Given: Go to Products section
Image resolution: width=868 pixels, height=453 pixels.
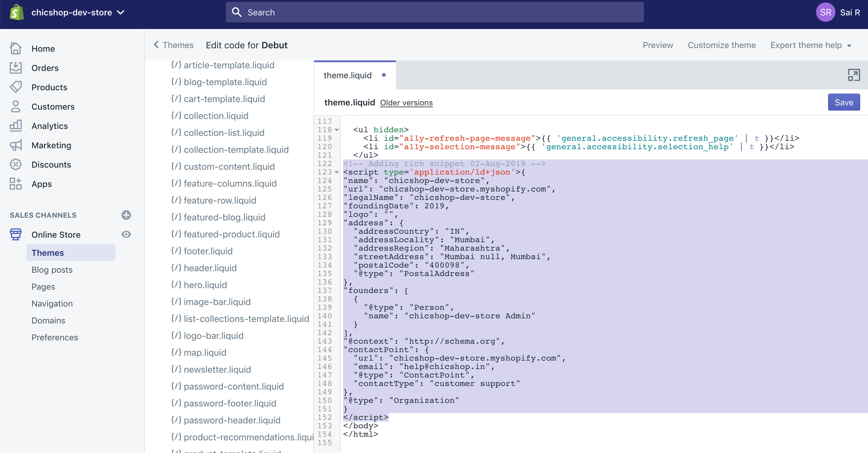Looking at the screenshot, I should 49,87.
